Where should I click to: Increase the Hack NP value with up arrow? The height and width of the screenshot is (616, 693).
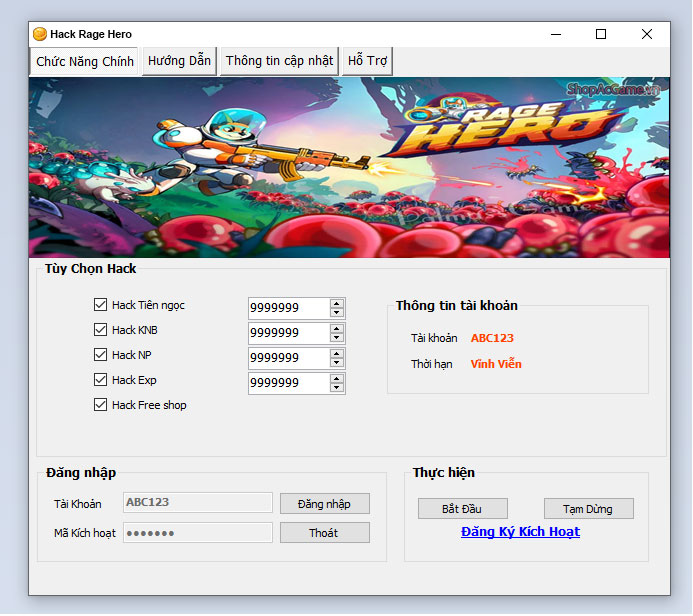pos(337,354)
